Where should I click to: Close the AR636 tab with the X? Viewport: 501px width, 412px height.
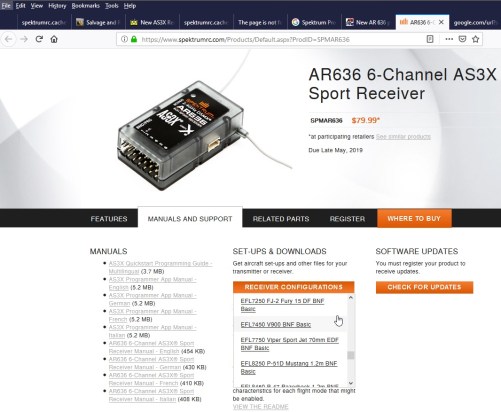tap(441, 22)
